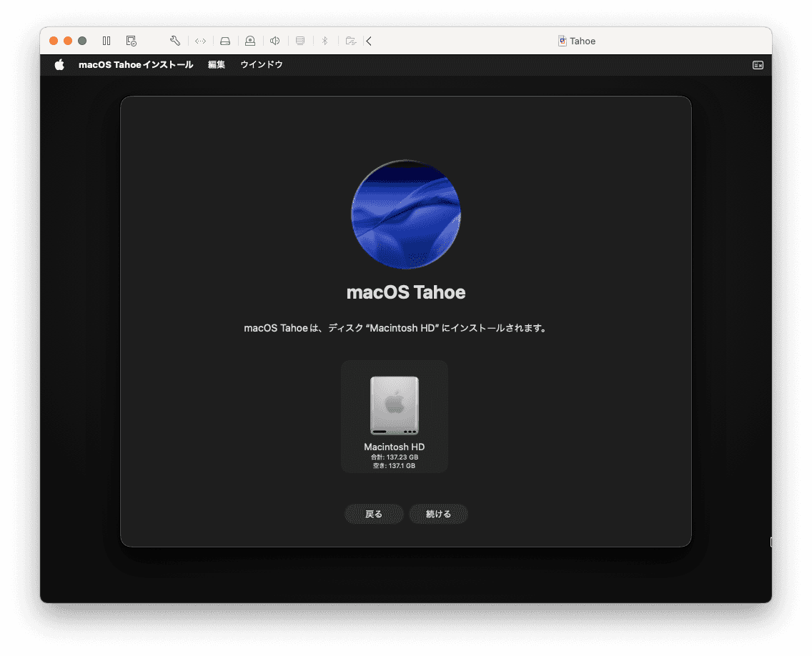Click the keyboard input icon in menu bar
The height and width of the screenshot is (656, 812).
click(758, 65)
